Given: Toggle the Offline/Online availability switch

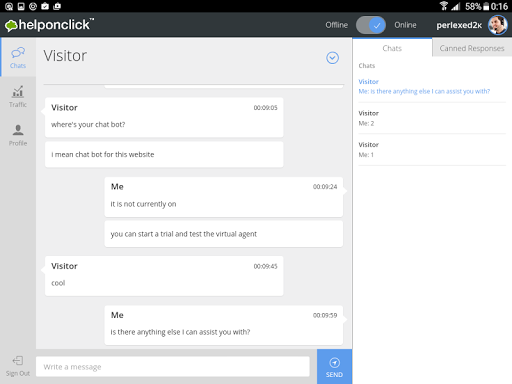Looking at the screenshot, I should click(x=371, y=25).
